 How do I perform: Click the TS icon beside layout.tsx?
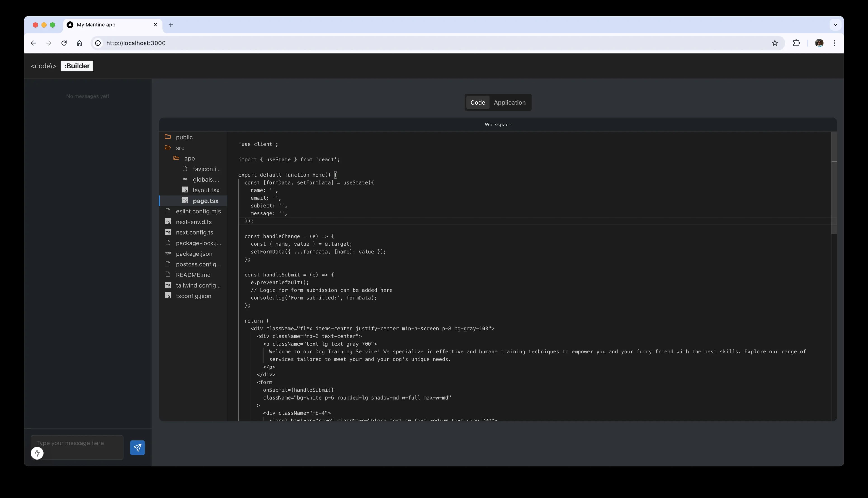click(185, 190)
